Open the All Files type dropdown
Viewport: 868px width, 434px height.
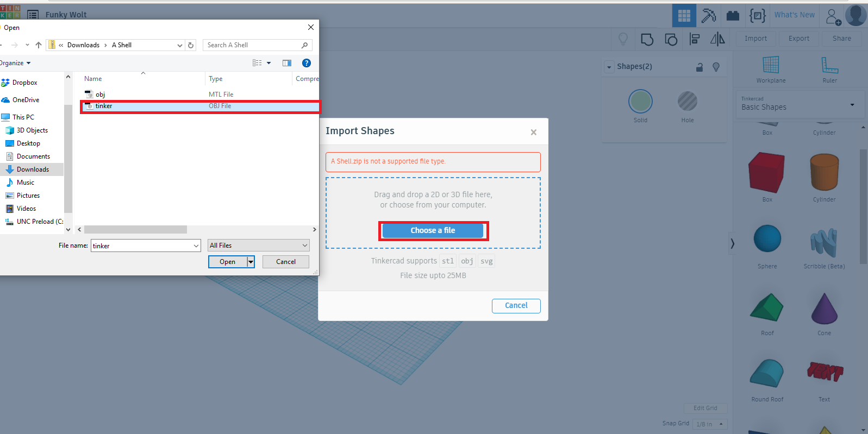point(259,246)
